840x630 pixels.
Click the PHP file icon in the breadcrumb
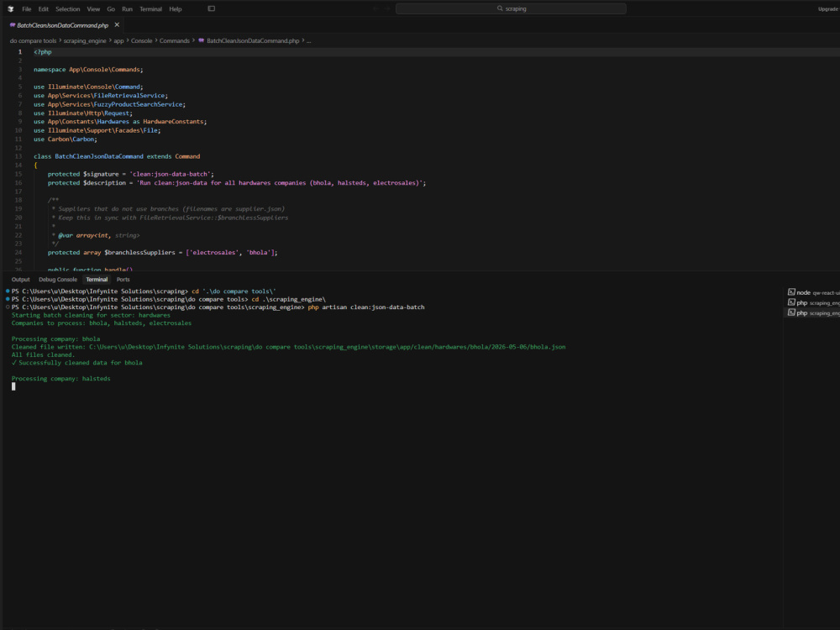tap(202, 40)
